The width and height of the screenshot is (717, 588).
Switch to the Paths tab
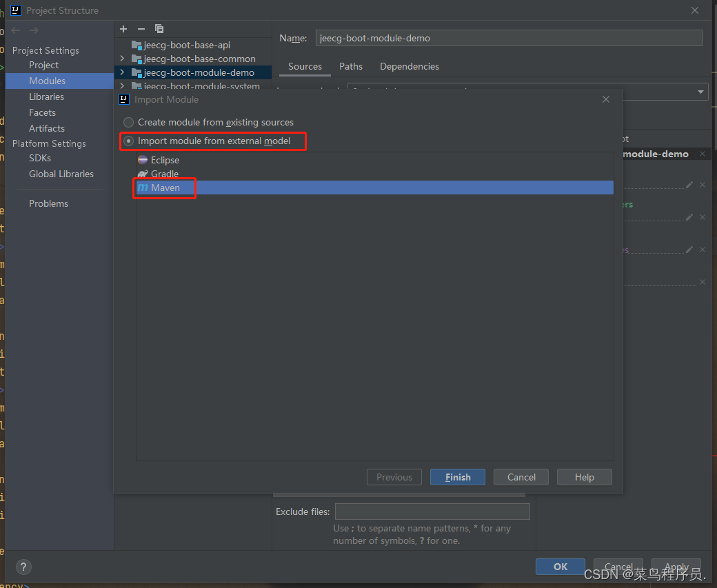tap(351, 66)
